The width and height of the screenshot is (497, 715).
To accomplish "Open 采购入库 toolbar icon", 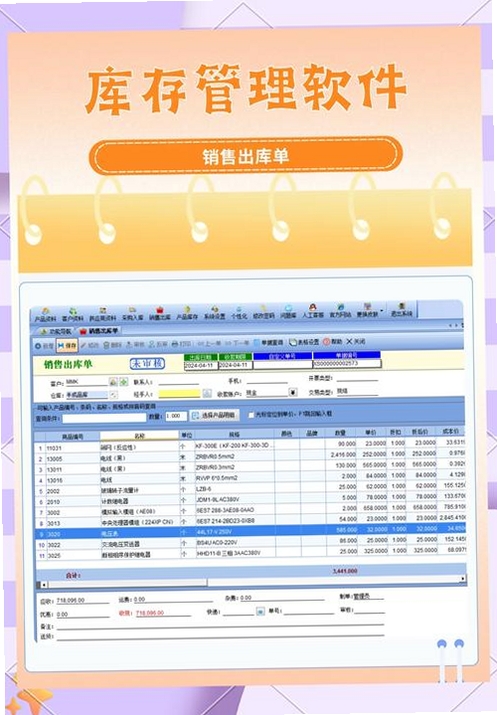I will 133,314.
